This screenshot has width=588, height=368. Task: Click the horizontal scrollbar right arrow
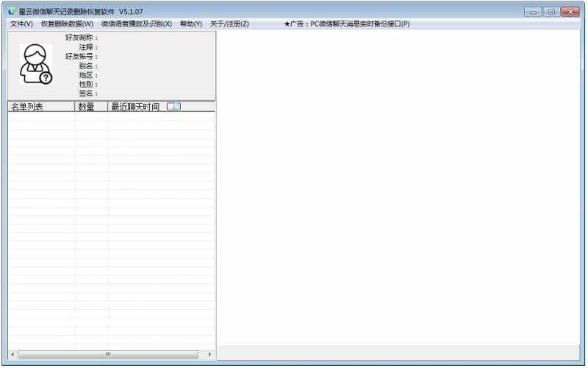click(210, 355)
